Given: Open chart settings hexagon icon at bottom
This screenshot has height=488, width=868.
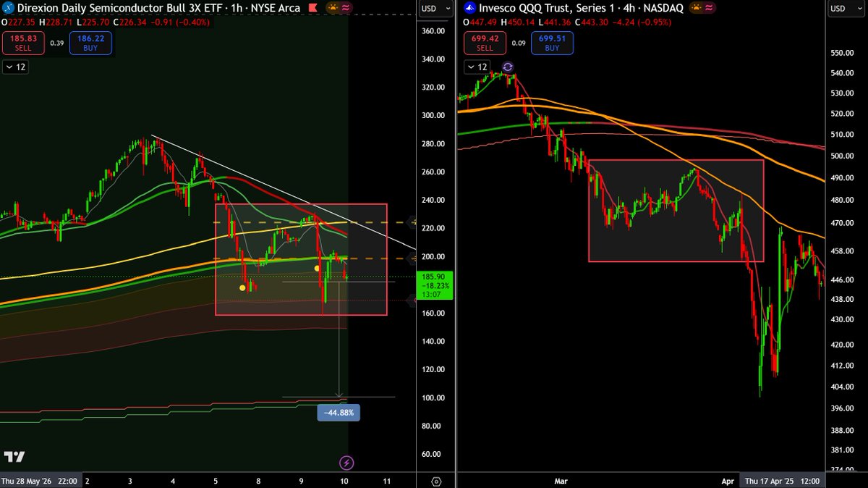Looking at the screenshot, I should 437,481.
